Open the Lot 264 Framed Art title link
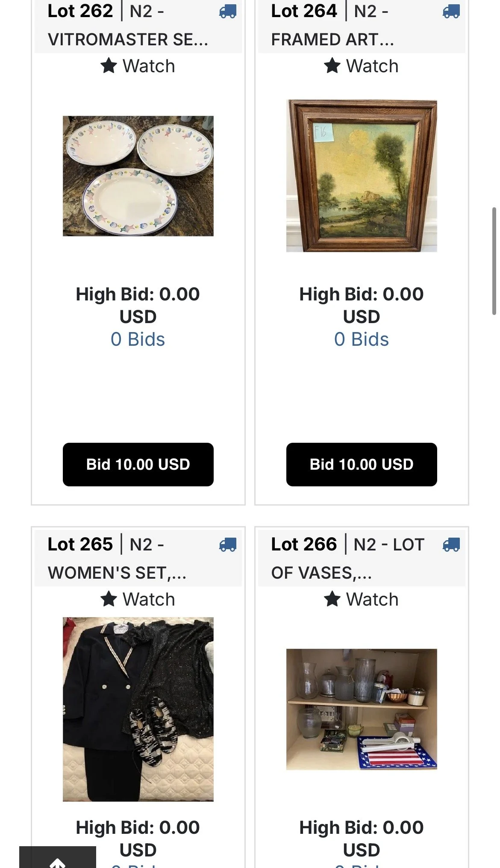This screenshot has width=500, height=868. pyautogui.click(x=332, y=25)
